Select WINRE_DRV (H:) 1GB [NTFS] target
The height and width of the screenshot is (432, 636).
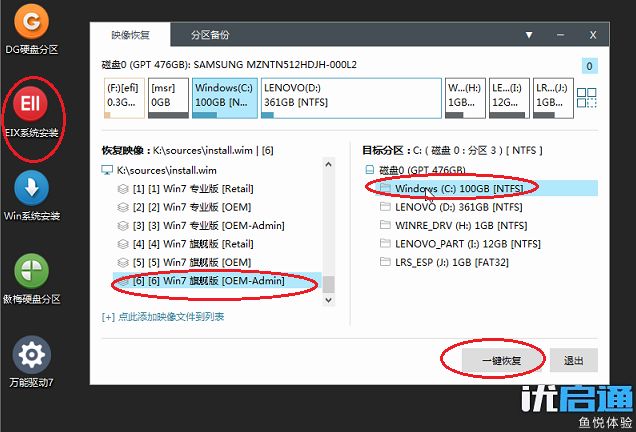point(461,225)
